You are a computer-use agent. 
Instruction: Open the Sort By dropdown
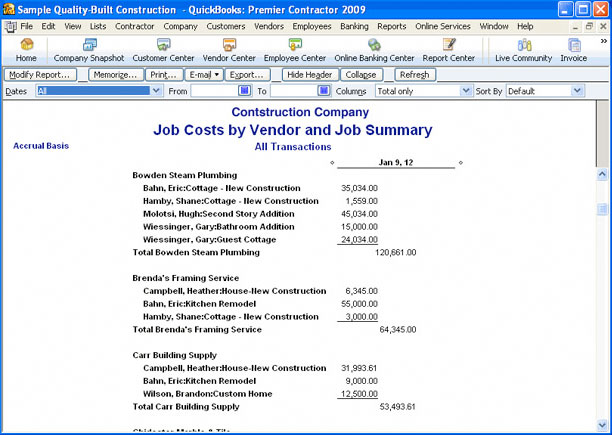[577, 91]
